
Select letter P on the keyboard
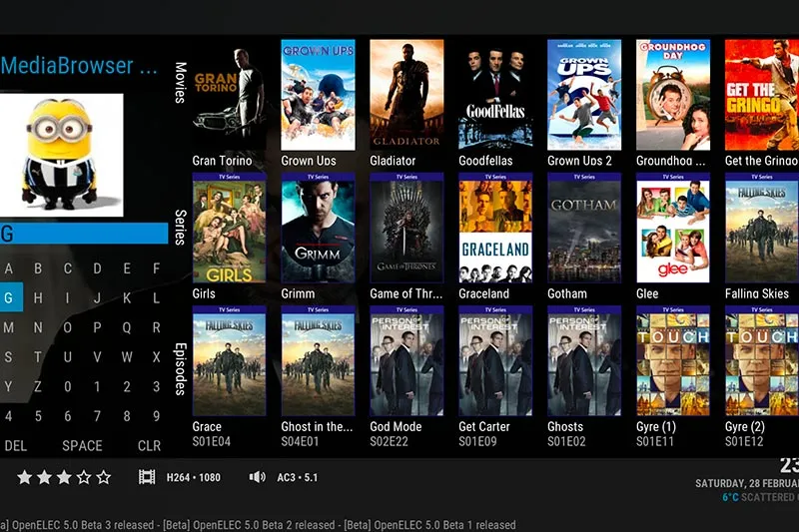97,327
